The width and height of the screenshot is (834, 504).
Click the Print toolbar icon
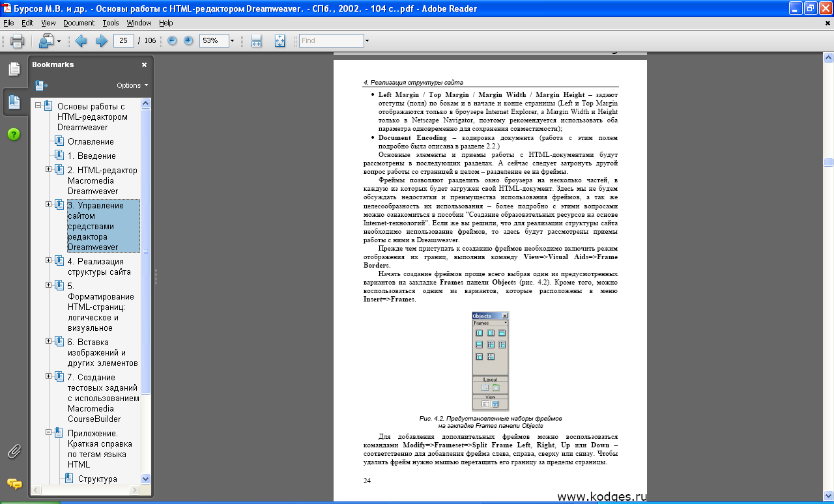(17, 40)
